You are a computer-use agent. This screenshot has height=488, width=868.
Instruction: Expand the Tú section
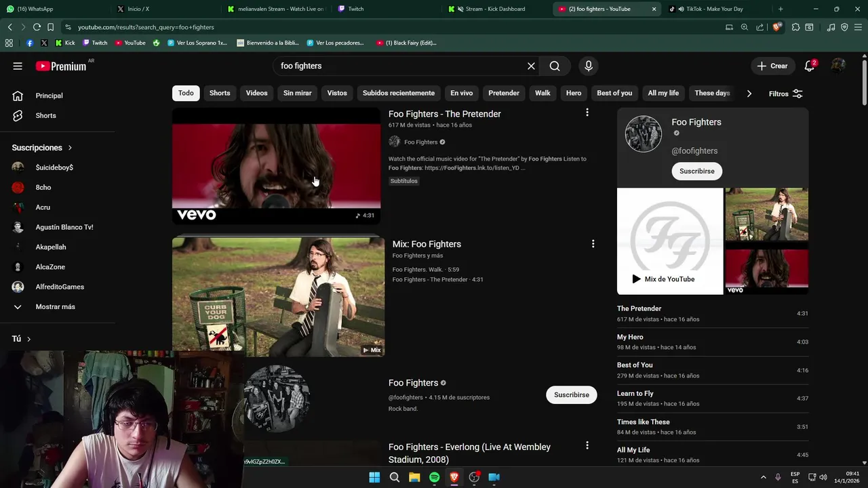coord(21,339)
